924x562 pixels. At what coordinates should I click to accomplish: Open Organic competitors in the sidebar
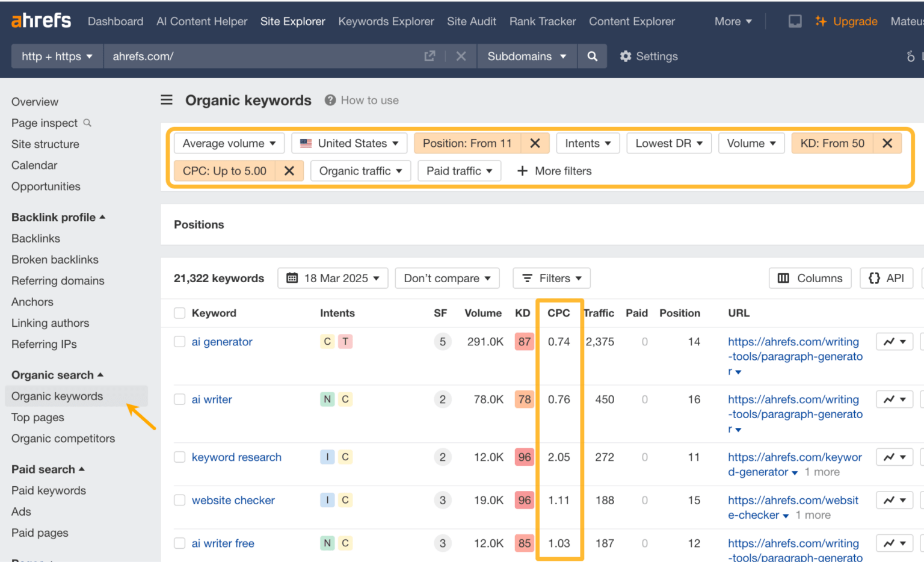pos(63,439)
